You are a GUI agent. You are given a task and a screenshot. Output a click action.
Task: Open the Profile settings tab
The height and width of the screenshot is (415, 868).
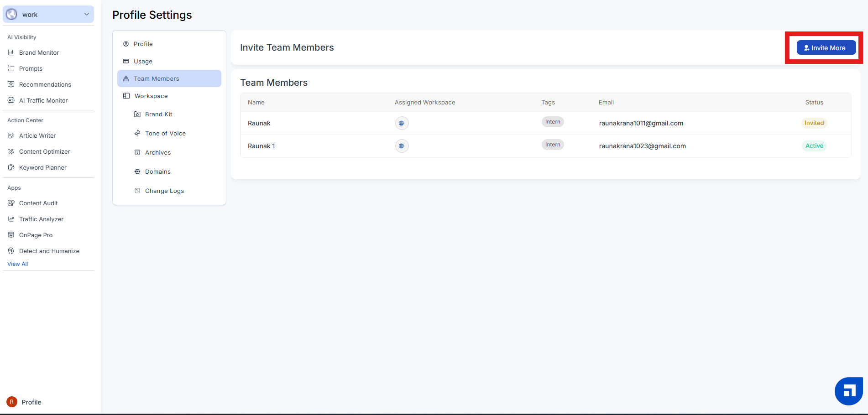click(143, 44)
